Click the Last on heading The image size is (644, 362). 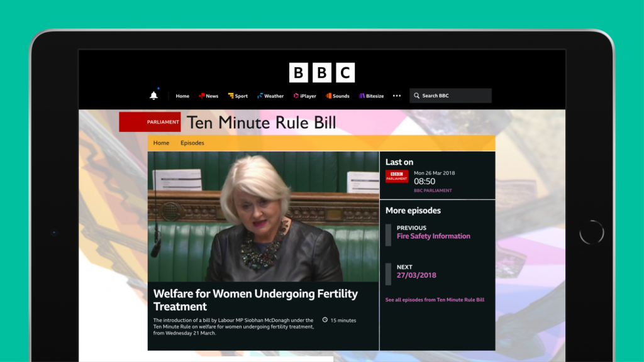point(399,162)
